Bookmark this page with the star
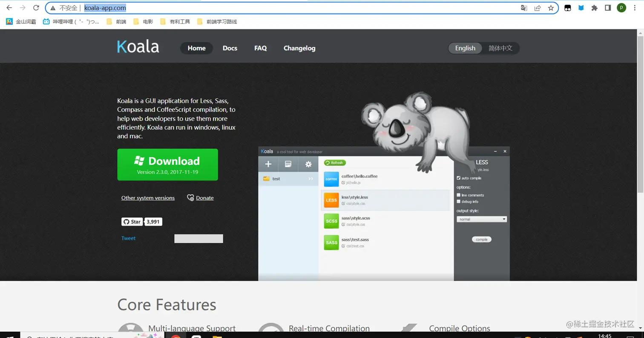This screenshot has height=338, width=644. tap(551, 8)
